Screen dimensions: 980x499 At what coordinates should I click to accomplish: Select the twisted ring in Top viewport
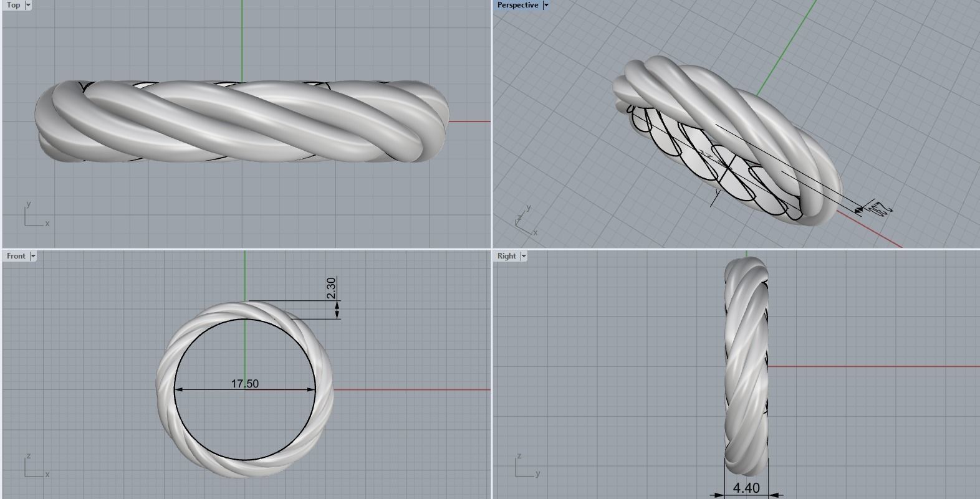[242, 121]
